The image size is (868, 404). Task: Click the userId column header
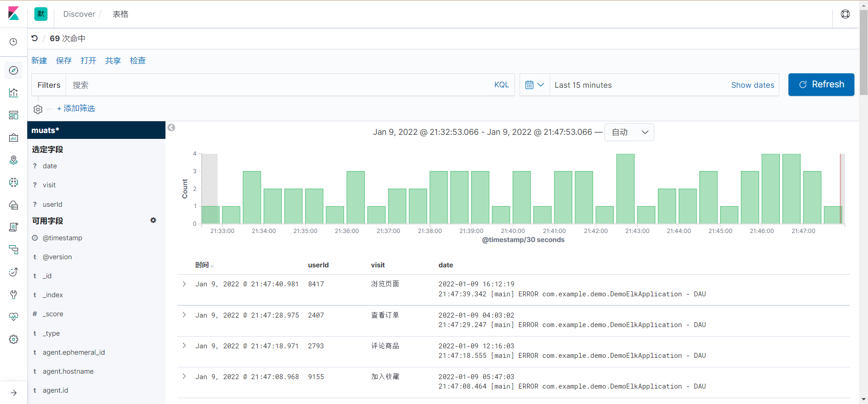[x=318, y=265]
